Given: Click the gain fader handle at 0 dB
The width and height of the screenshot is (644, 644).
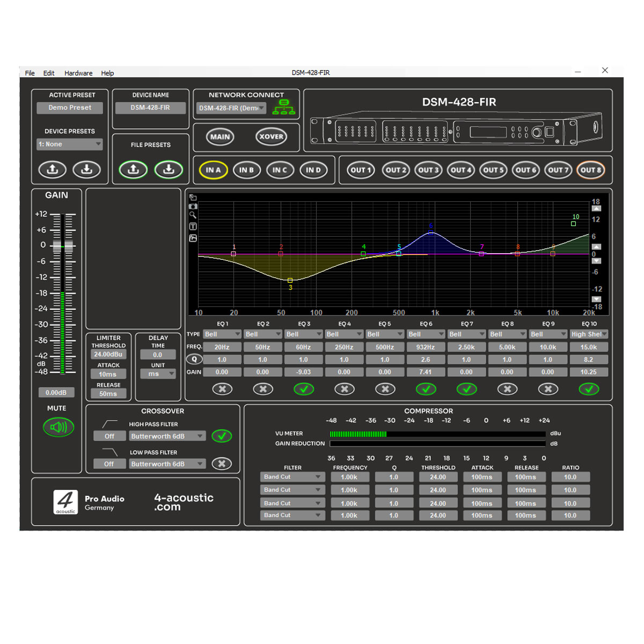Looking at the screenshot, I should 63,246.
